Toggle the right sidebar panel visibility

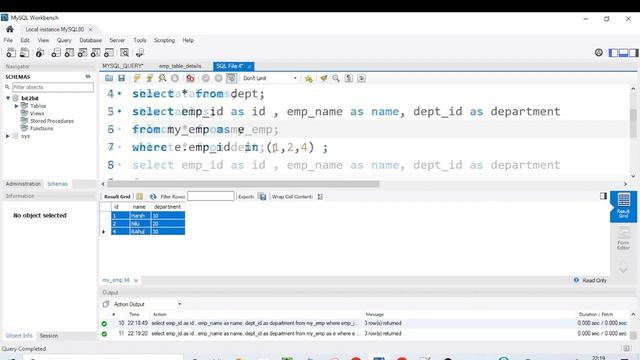[633, 53]
